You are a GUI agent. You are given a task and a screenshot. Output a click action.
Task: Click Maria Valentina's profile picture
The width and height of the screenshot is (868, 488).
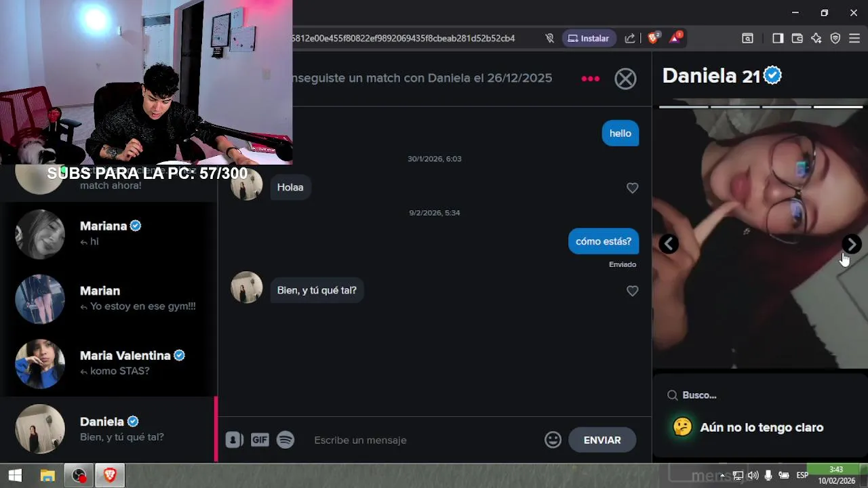tap(40, 364)
